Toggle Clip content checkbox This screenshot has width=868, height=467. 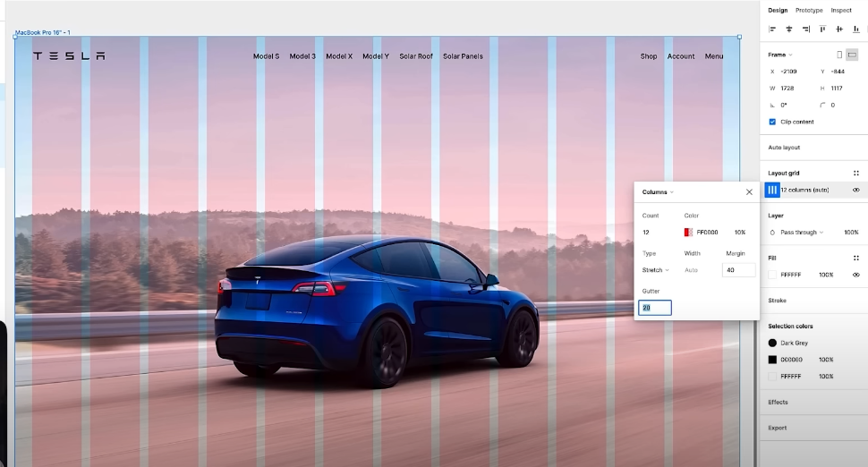(772, 122)
